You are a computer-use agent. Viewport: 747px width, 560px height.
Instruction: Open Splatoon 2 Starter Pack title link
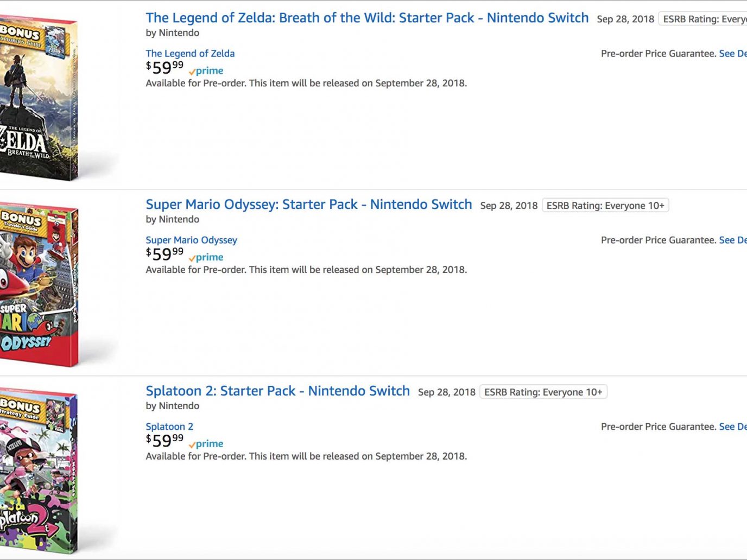pyautogui.click(x=278, y=391)
